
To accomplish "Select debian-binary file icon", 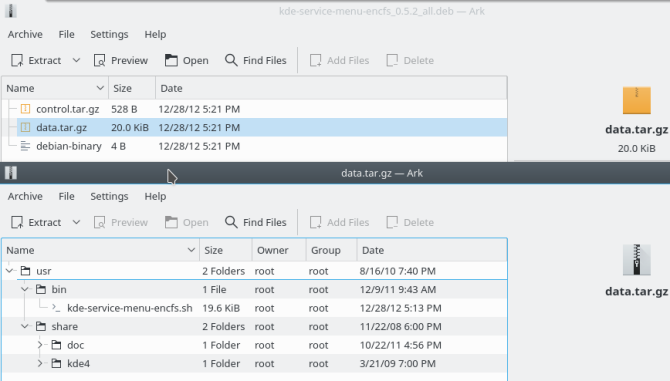I will [26, 147].
